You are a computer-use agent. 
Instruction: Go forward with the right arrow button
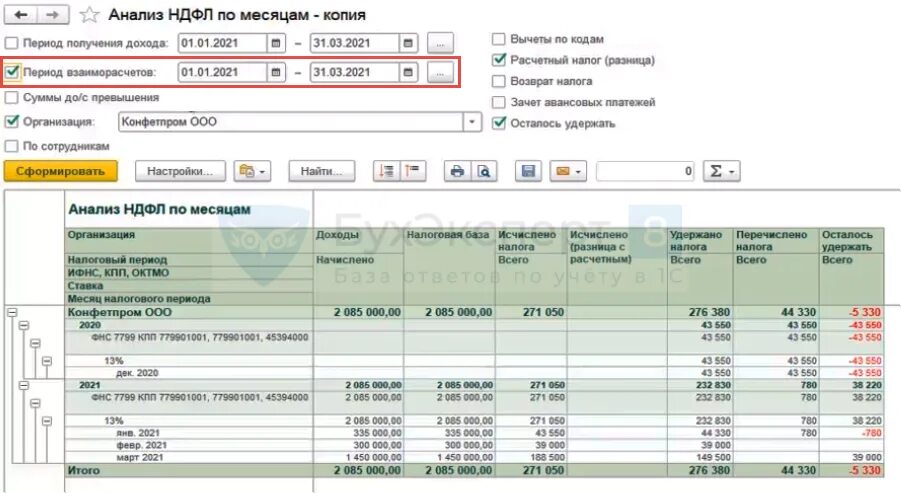[x=53, y=14]
